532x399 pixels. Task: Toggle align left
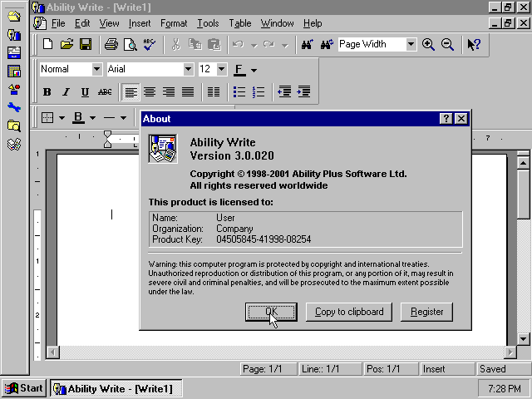[131, 92]
